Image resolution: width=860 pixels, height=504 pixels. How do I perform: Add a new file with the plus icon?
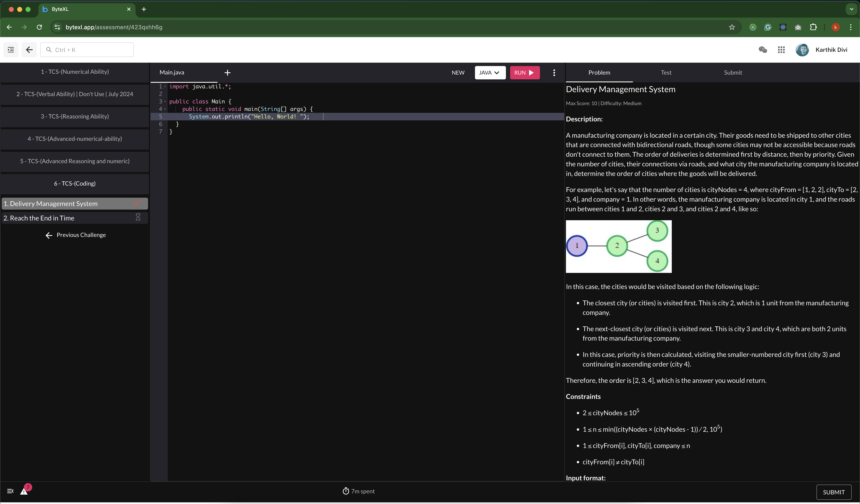228,73
